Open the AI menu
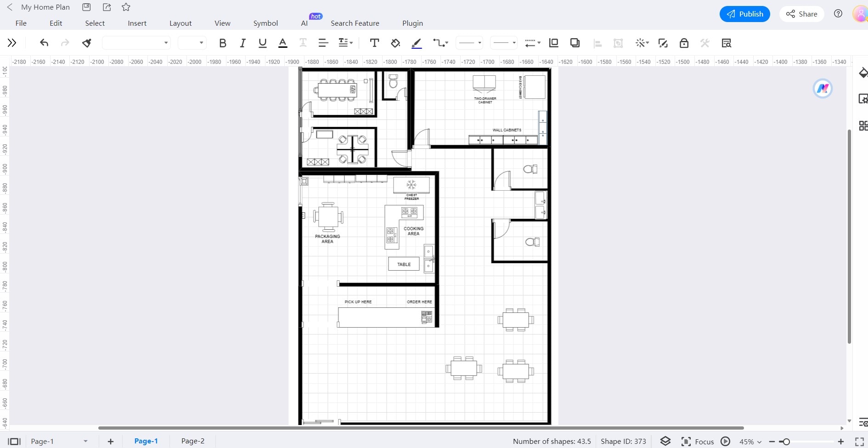This screenshot has height=448, width=868. 304,23
